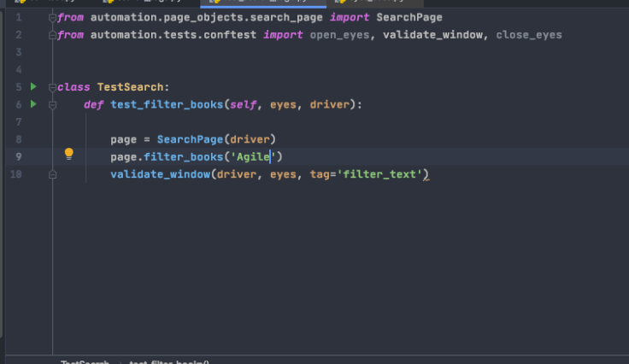Image resolution: width=629 pixels, height=364 pixels.
Task: Click the 'filter_text' tag string
Action: (379, 174)
